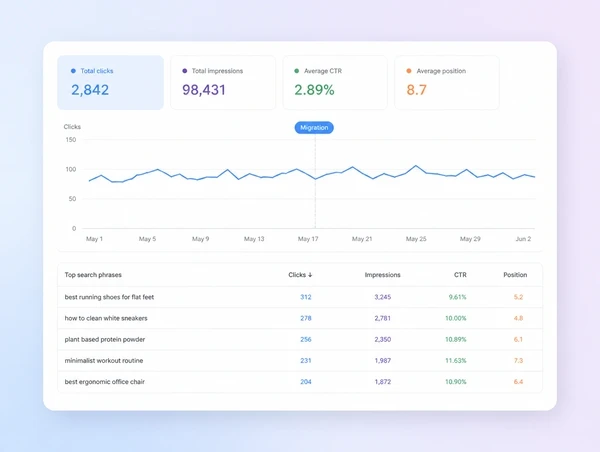The image size is (600, 452).
Task: Click the Jun 2 axis label
Action: (x=523, y=239)
